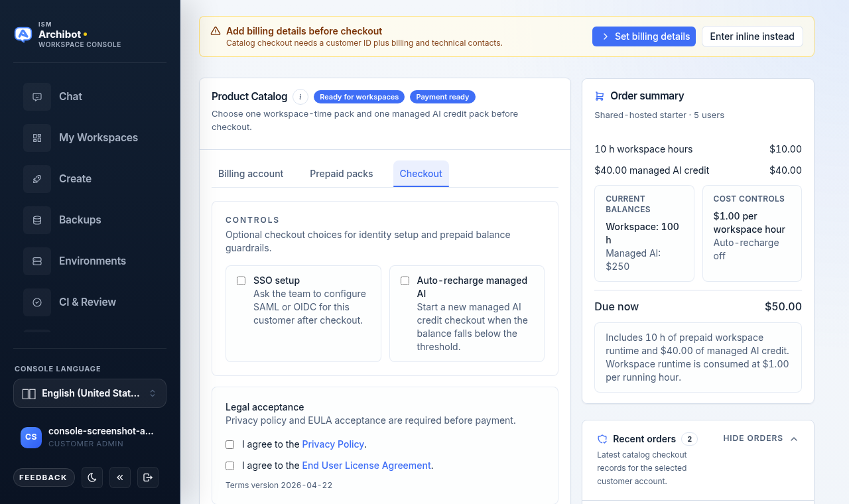The image size is (849, 504).
Task: Open the CI & Review menu item
Action: click(90, 302)
